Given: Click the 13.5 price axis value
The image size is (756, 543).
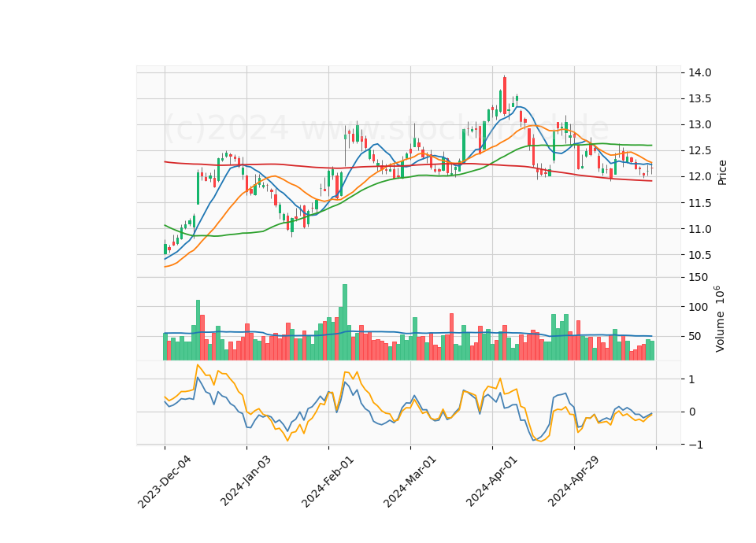Looking at the screenshot, I should pos(699,99).
